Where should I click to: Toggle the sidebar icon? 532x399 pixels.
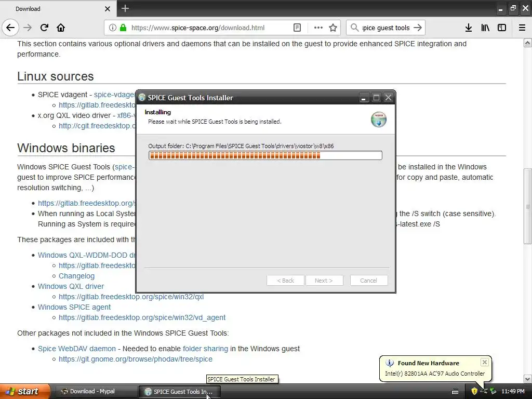(x=502, y=28)
